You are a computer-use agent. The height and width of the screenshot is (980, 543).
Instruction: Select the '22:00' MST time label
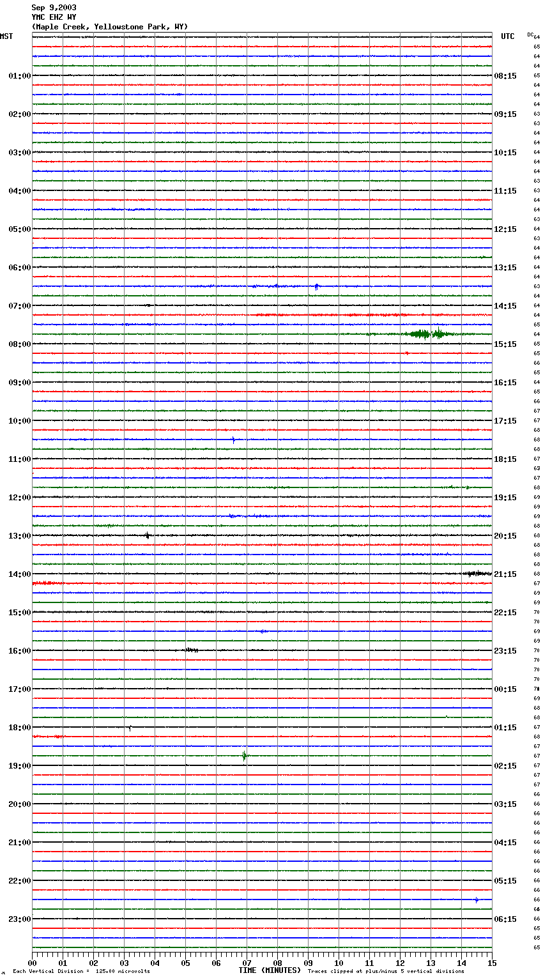click(x=20, y=881)
